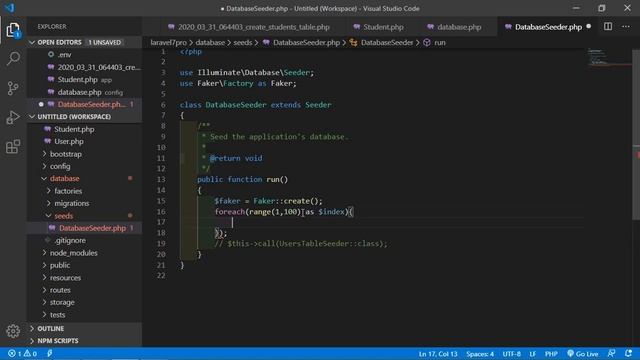
Task: Expand the bootstrap folder
Action: (x=66, y=154)
